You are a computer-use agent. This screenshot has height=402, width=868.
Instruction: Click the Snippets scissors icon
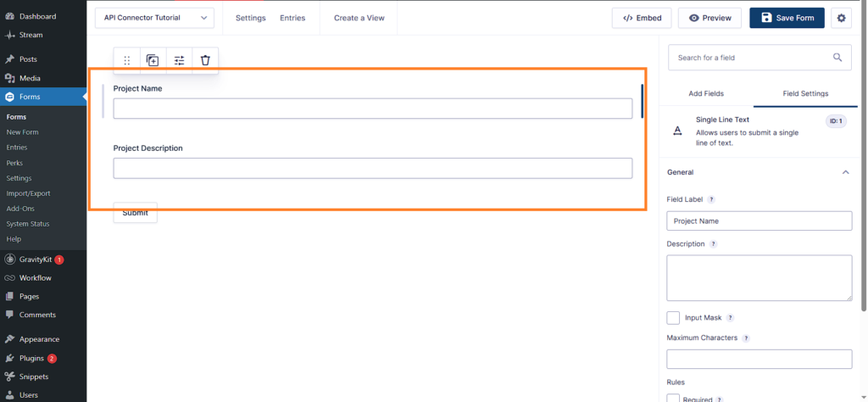coord(10,377)
